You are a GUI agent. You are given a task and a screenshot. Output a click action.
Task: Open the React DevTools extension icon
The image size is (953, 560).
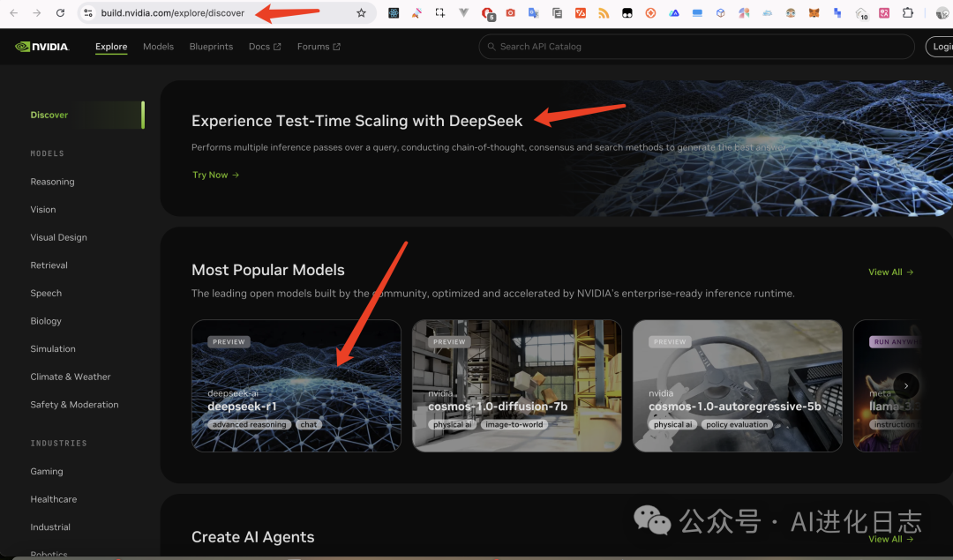click(394, 12)
